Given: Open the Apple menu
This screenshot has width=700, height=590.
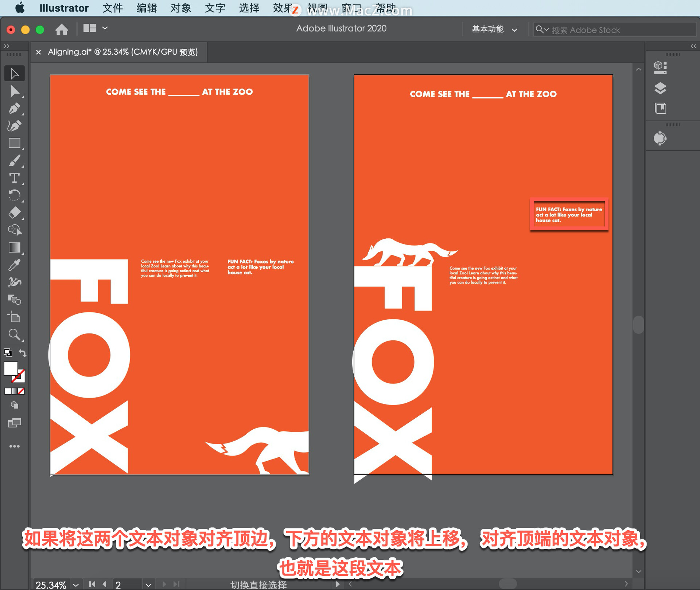Looking at the screenshot, I should pos(20,8).
